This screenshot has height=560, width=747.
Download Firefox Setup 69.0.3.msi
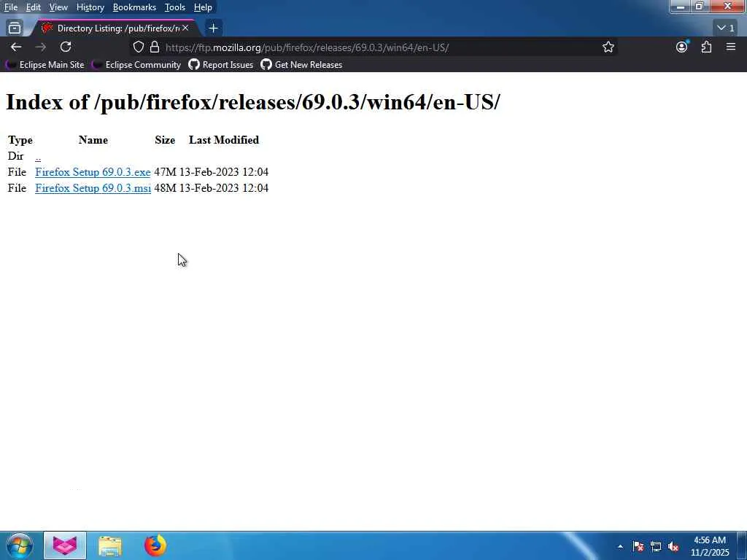[93, 188]
